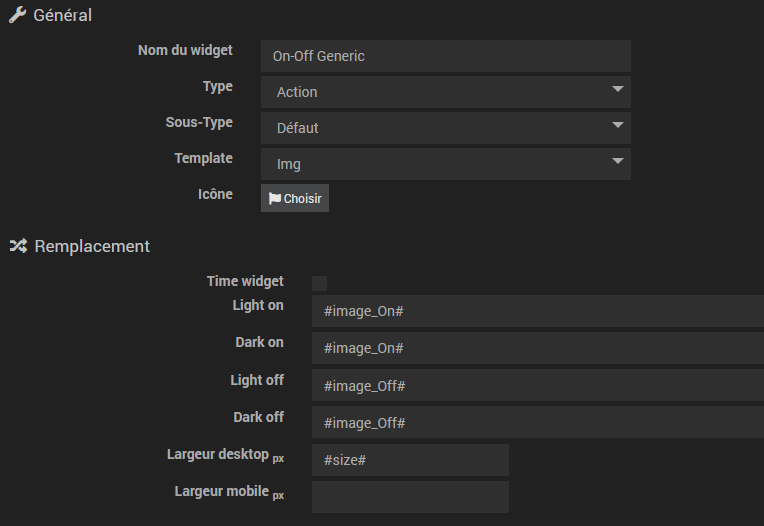Screen dimensions: 764x526
Task: Click the Remplacement section heading
Action: pyautogui.click(x=92, y=246)
